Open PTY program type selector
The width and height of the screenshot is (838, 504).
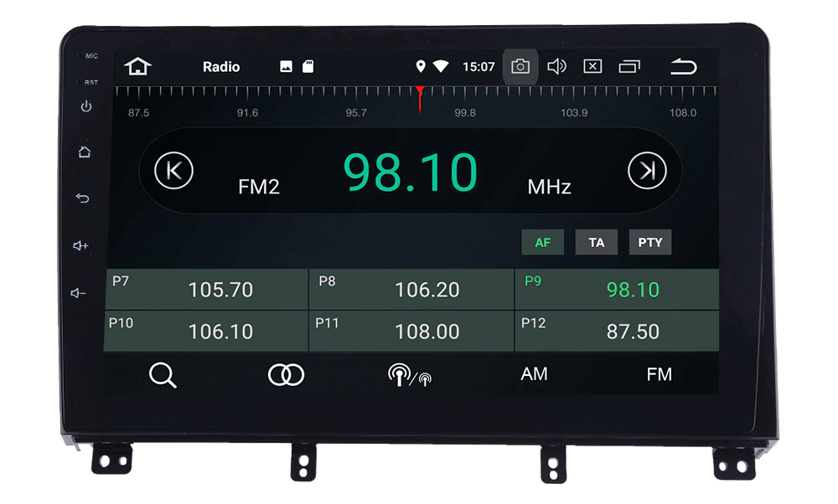(x=649, y=243)
